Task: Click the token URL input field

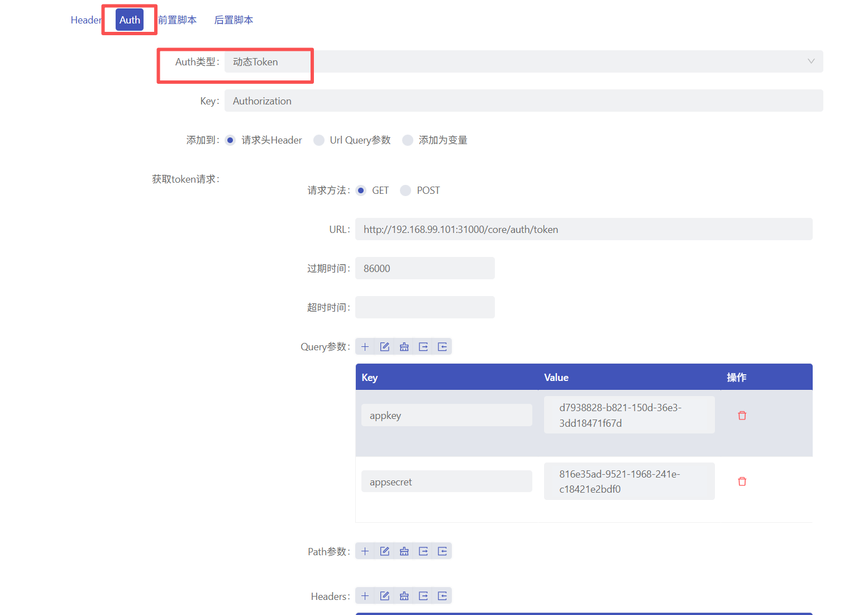Action: (x=583, y=229)
